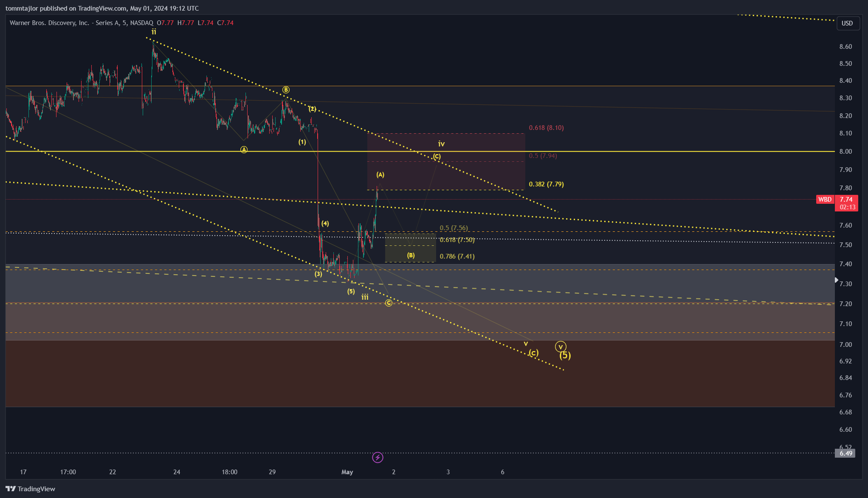Viewport: 868px width, 498px height.
Task: Click the 17:00 time axis label
Action: click(68, 472)
